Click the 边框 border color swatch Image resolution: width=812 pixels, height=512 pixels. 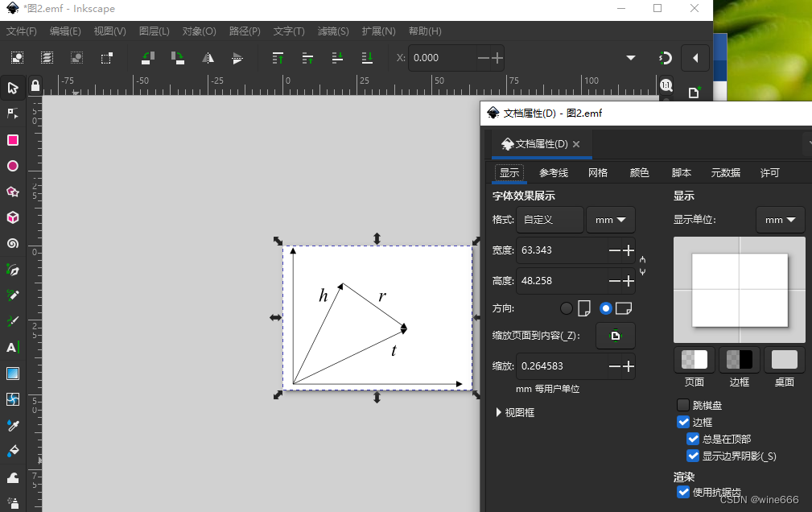point(740,360)
